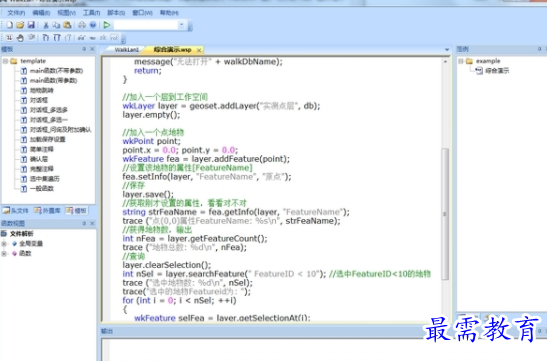Open help with the blue question icon
547x361 pixels.
point(93,25)
